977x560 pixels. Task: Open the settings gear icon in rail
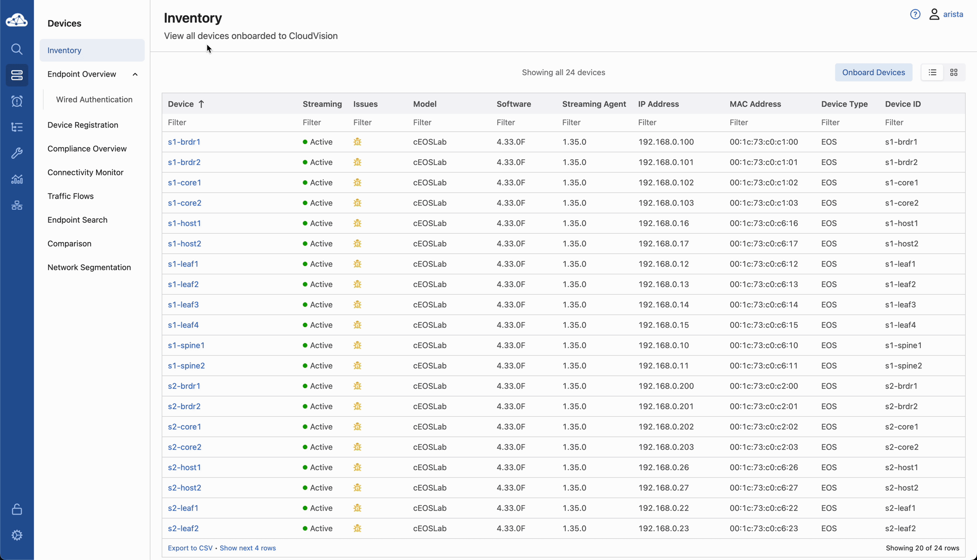coord(17,535)
